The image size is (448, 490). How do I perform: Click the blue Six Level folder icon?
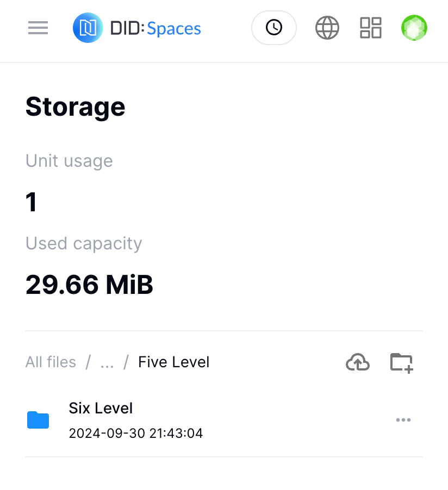38,420
